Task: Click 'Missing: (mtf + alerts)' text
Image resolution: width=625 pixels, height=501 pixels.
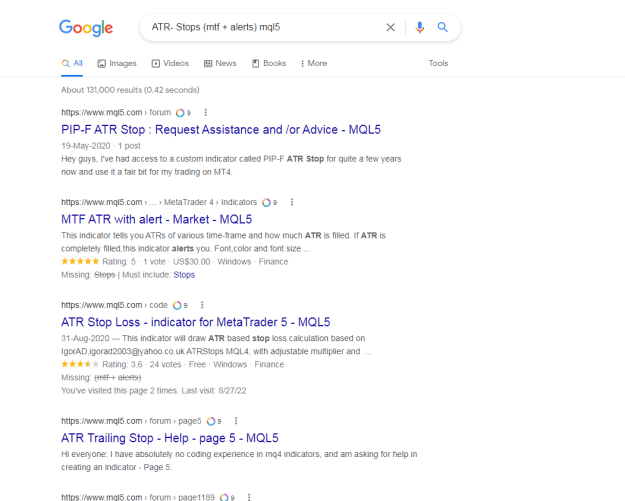Action: tap(101, 377)
